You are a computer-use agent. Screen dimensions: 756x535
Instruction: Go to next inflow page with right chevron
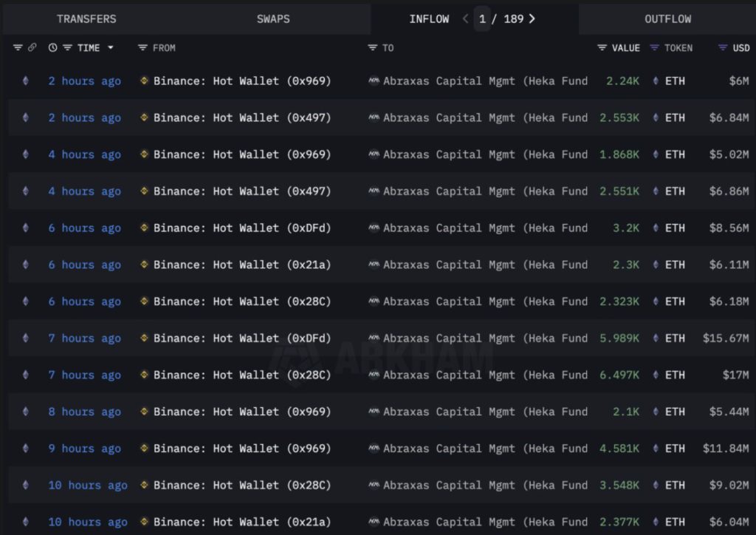(x=532, y=19)
